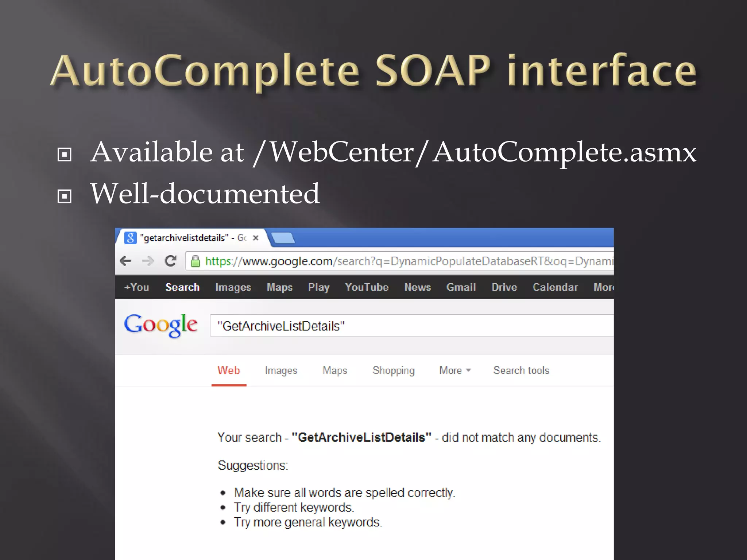The width and height of the screenshot is (747, 560).
Task: Click the "Well-documented" bullet text
Action: [x=205, y=193]
